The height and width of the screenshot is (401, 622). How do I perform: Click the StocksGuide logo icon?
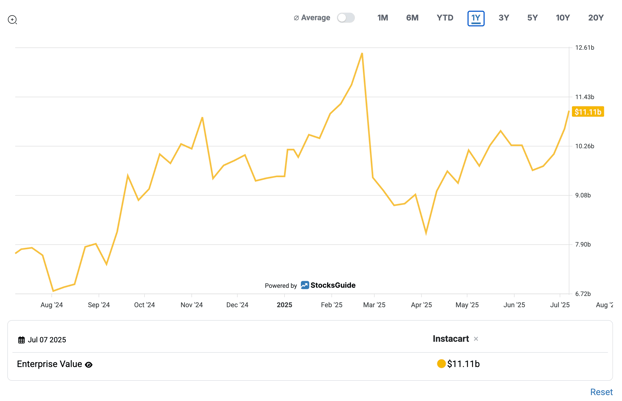tap(305, 285)
